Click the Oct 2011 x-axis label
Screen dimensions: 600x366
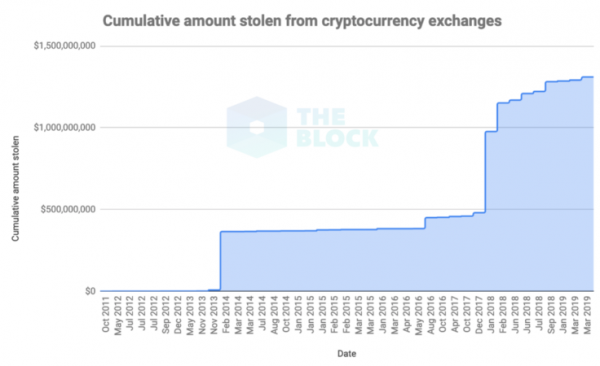pos(106,314)
